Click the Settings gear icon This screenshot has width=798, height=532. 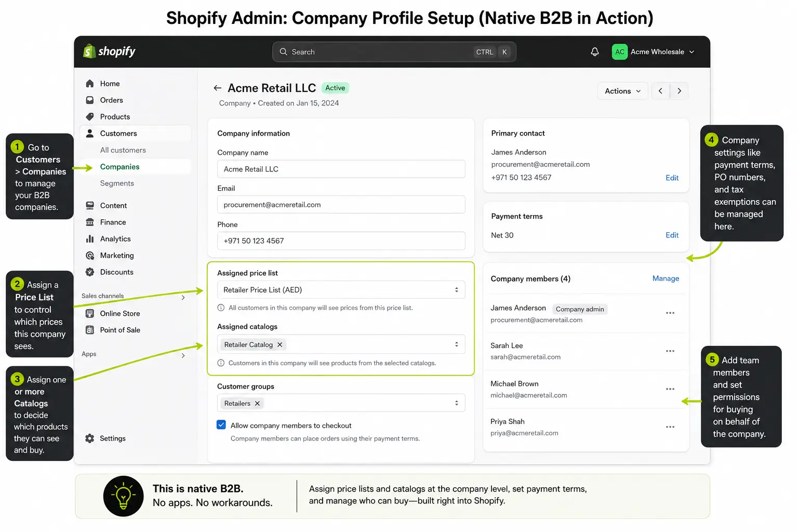point(90,438)
